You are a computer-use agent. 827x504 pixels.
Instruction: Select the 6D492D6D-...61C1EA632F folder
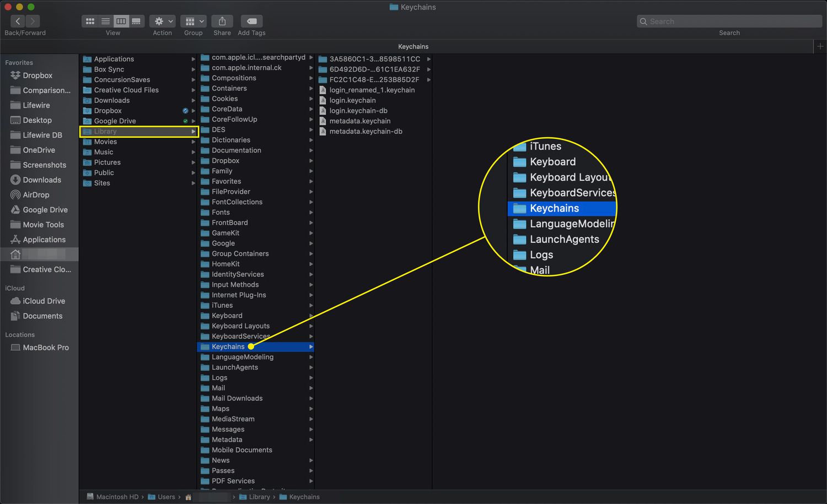[374, 69]
